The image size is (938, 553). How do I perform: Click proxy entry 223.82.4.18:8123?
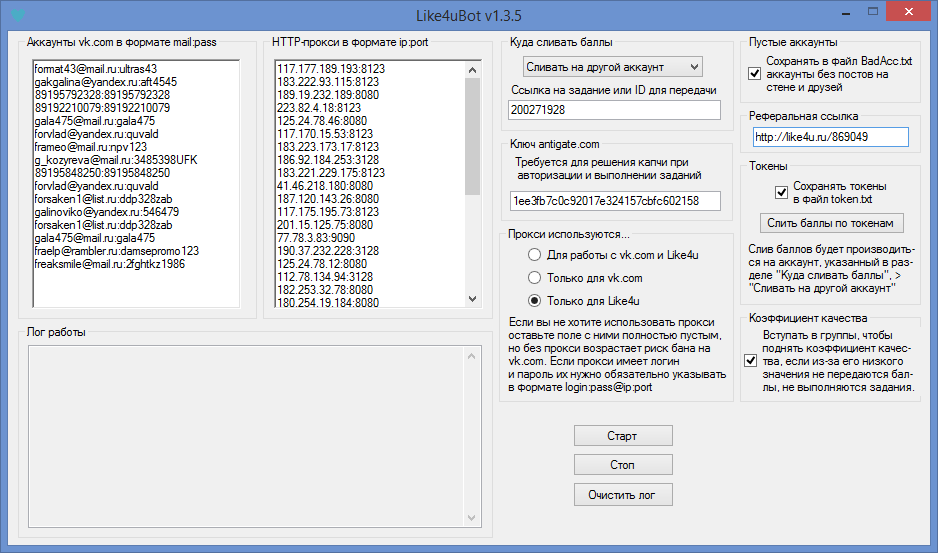pos(319,108)
